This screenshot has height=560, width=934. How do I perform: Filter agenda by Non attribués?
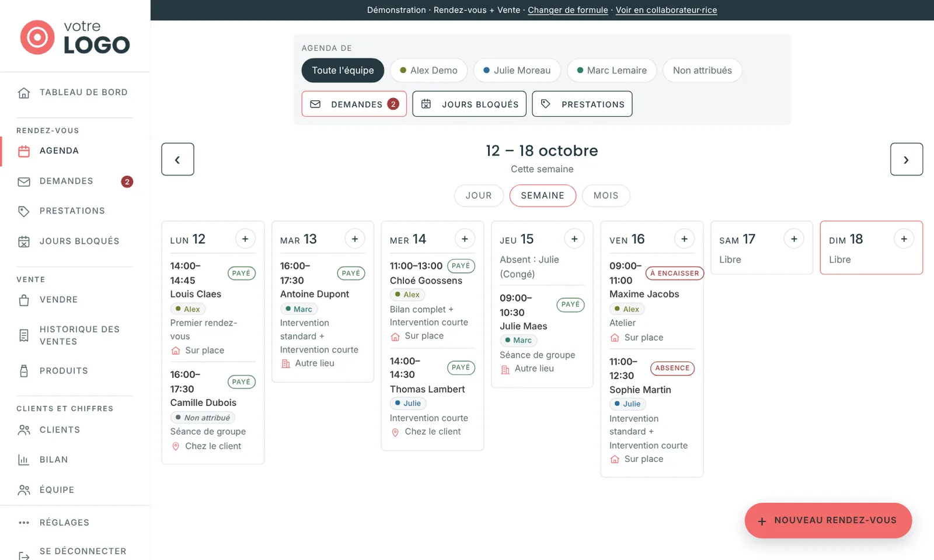(x=702, y=71)
